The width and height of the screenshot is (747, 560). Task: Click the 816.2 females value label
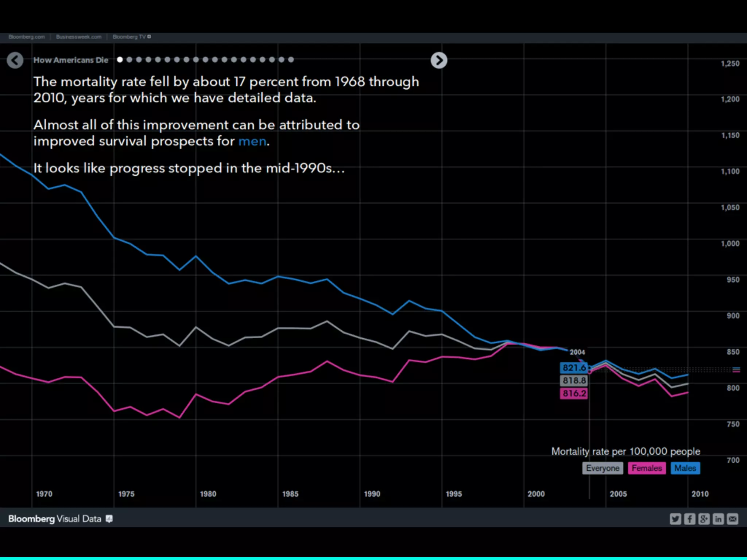pyautogui.click(x=574, y=393)
